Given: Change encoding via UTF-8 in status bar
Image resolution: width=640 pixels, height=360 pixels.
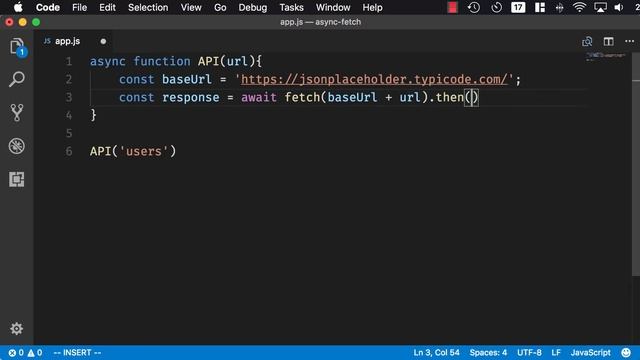Looking at the screenshot, I should coord(529,353).
